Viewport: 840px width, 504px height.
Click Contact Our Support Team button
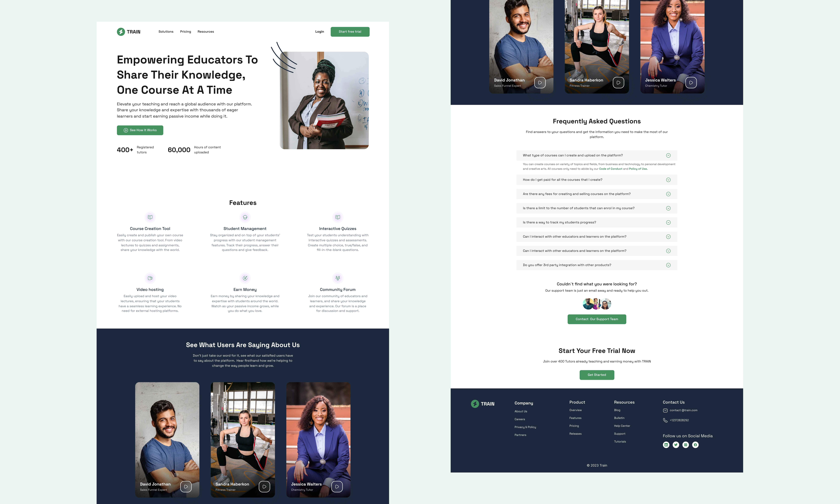[597, 319]
